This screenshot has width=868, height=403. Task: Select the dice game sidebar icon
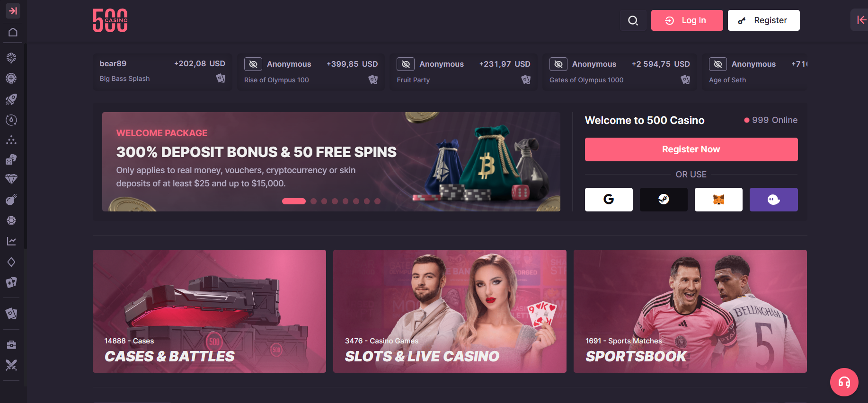pyautogui.click(x=11, y=159)
